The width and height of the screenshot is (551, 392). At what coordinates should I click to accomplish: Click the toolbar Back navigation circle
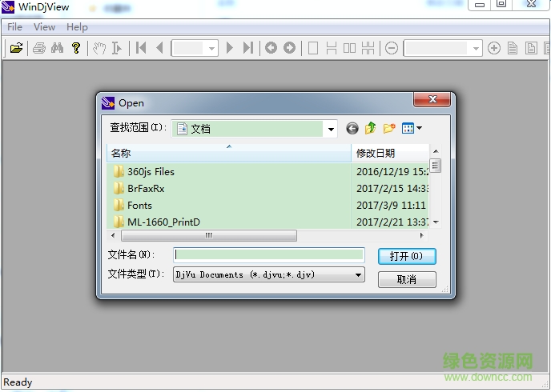pyautogui.click(x=271, y=48)
